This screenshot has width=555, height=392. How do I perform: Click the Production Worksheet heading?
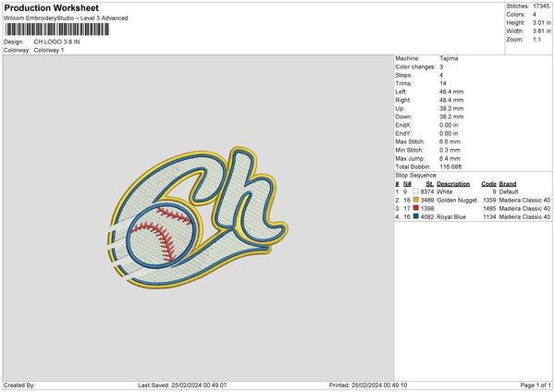[51, 7]
